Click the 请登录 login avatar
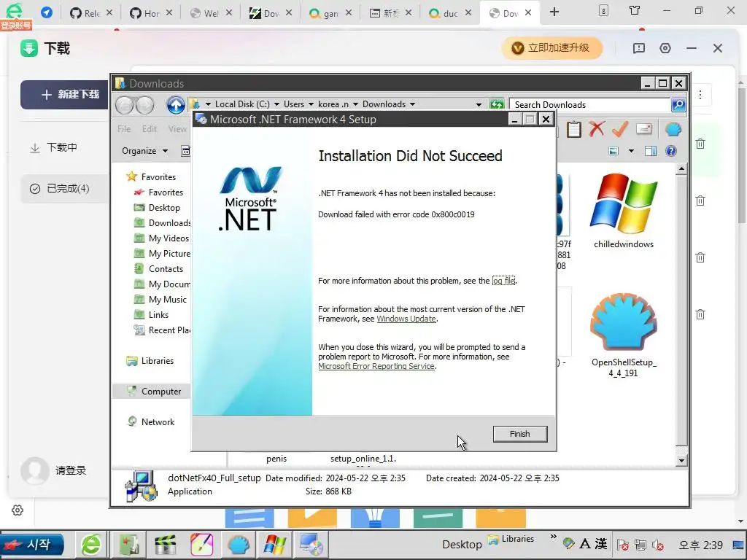This screenshot has width=747, height=560. [x=35, y=470]
